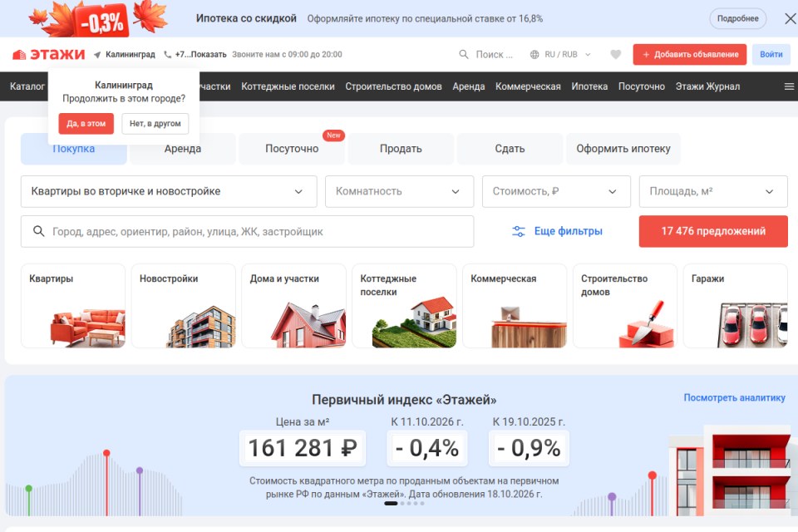Click the -0,3% discount badge in the banner
The height and width of the screenshot is (532, 798).
click(x=101, y=22)
